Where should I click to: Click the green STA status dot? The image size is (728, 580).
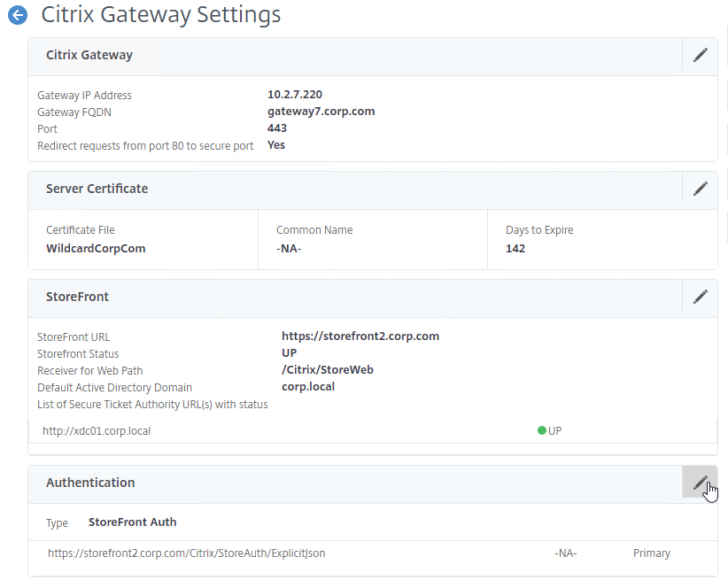pos(541,430)
